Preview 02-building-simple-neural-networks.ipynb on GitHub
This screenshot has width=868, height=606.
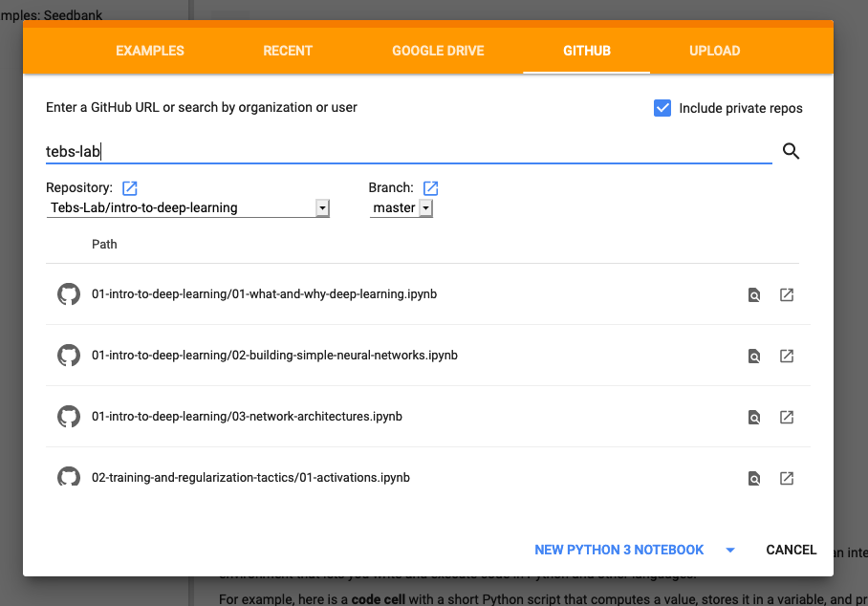click(x=754, y=356)
